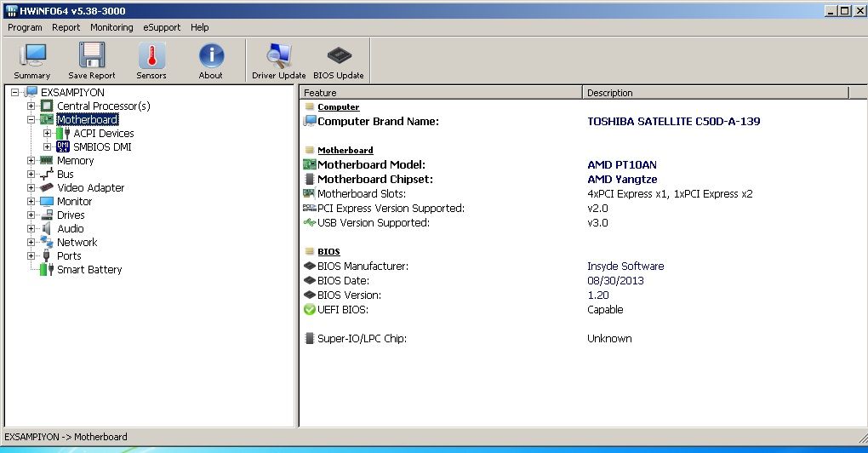Click the Computer Brand Name icon
The width and height of the screenshot is (868, 453).
pyautogui.click(x=310, y=121)
